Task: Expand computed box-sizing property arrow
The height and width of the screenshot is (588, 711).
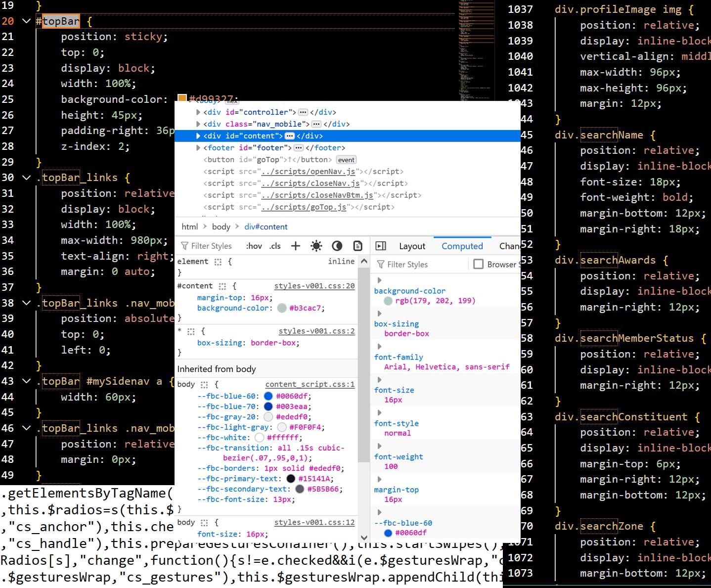Action: click(x=380, y=314)
